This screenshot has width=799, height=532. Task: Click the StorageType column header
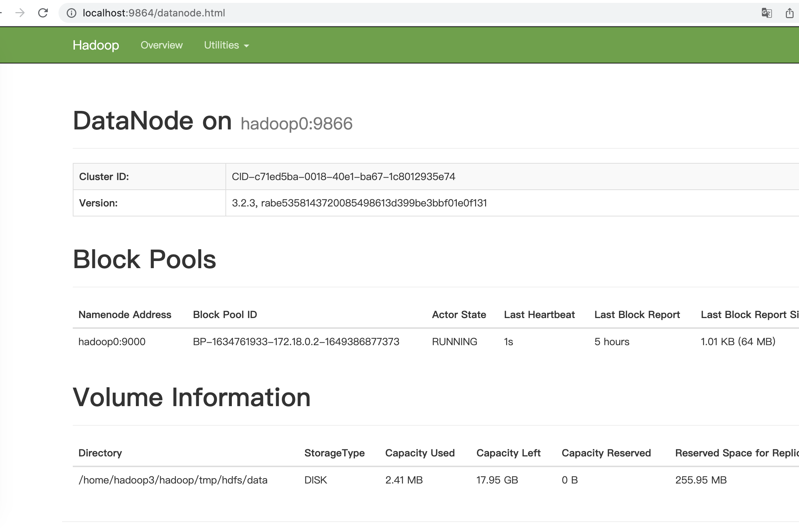[334, 453]
